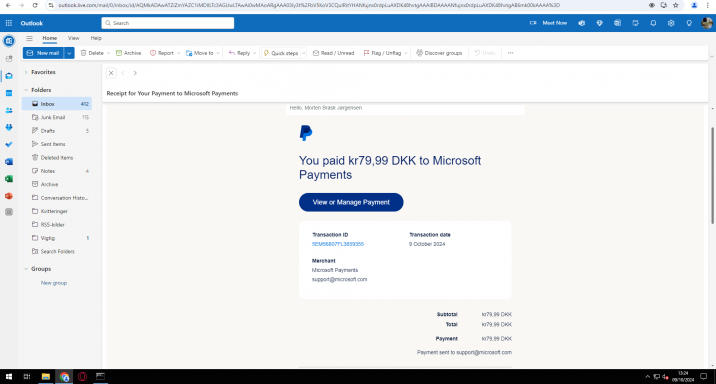The image size is (716, 384).
Task: Click Discover groups in toolbar
Action: [x=439, y=53]
